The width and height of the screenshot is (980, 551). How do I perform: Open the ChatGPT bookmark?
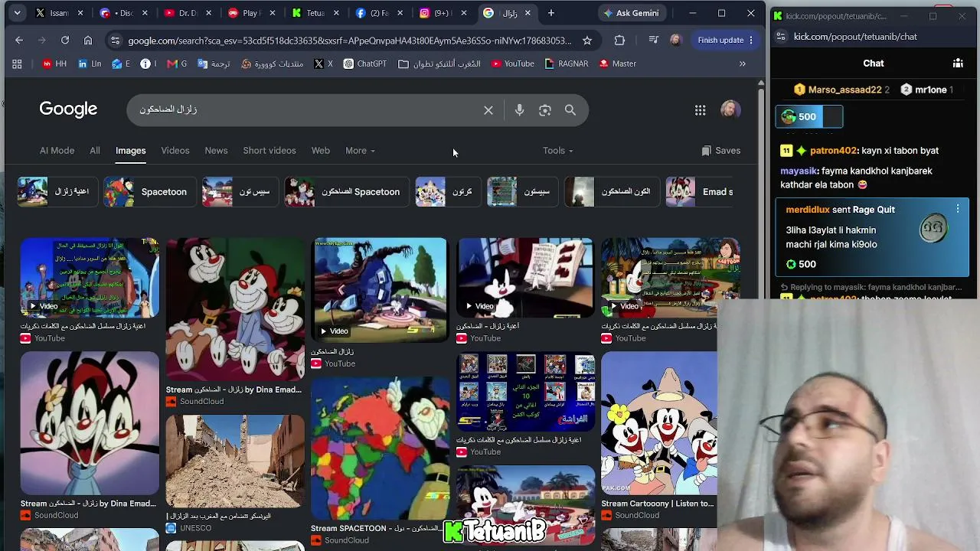pos(365,64)
